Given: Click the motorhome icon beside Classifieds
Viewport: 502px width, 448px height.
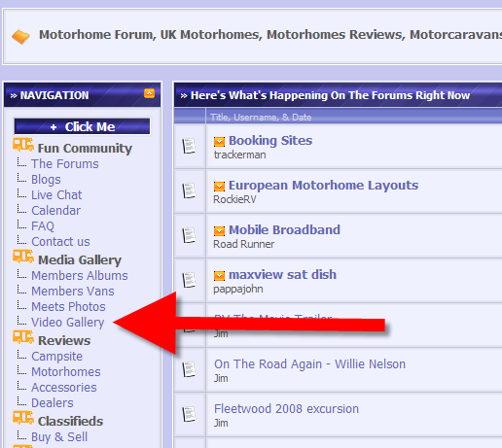Looking at the screenshot, I should 23,418.
